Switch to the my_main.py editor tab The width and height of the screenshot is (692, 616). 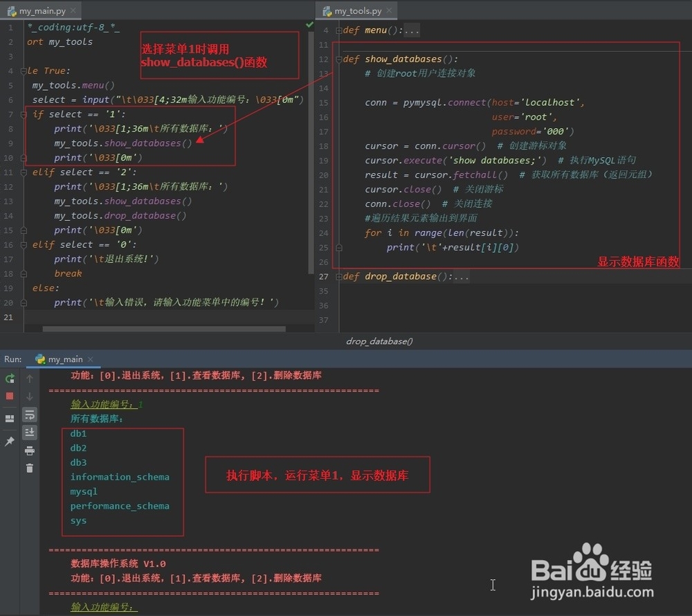coord(41,10)
